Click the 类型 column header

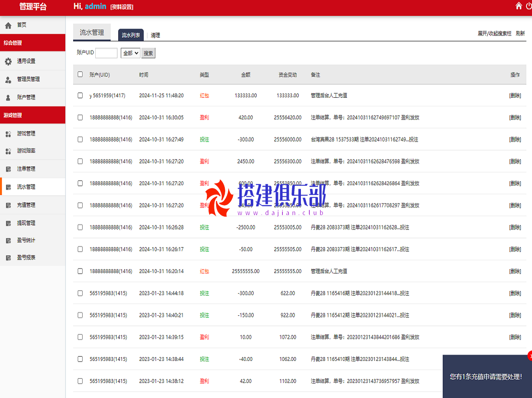click(204, 75)
